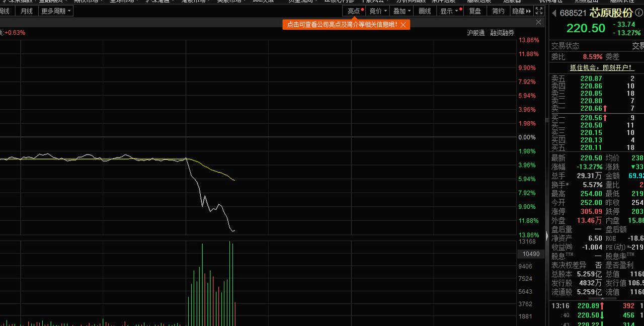Close the chart info bar with X
Image resolution: width=644 pixels, height=326 pixels.
(x=538, y=22)
